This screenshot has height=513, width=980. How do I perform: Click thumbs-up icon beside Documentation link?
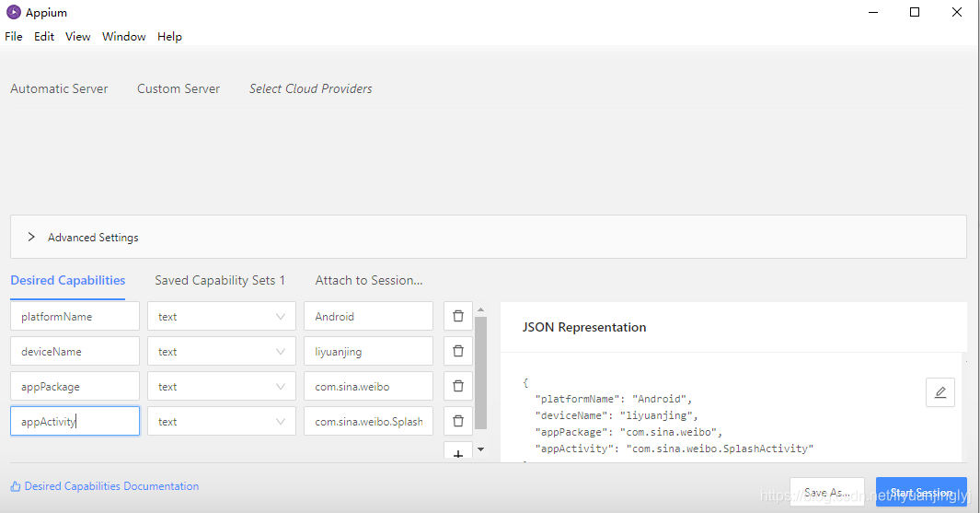pyautogui.click(x=16, y=486)
